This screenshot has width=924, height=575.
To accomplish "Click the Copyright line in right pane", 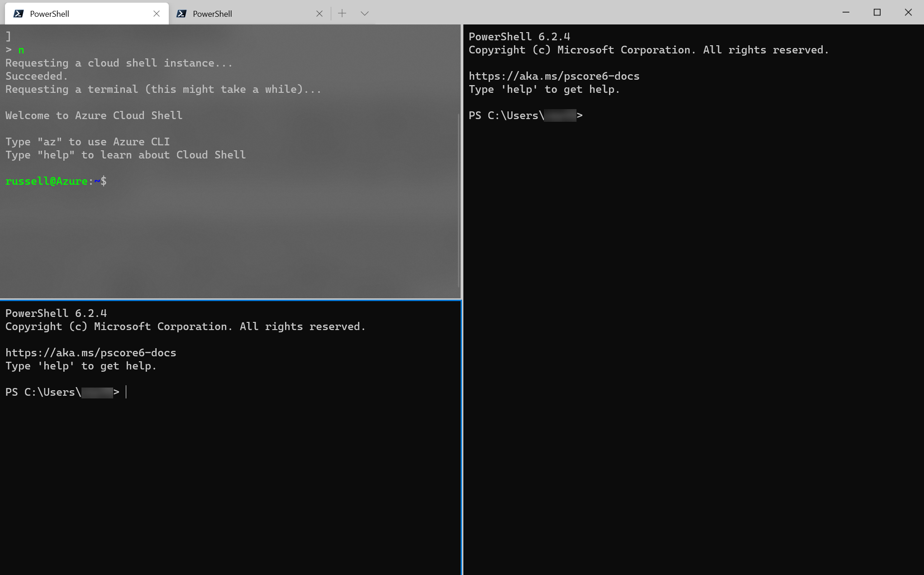I will (x=648, y=50).
